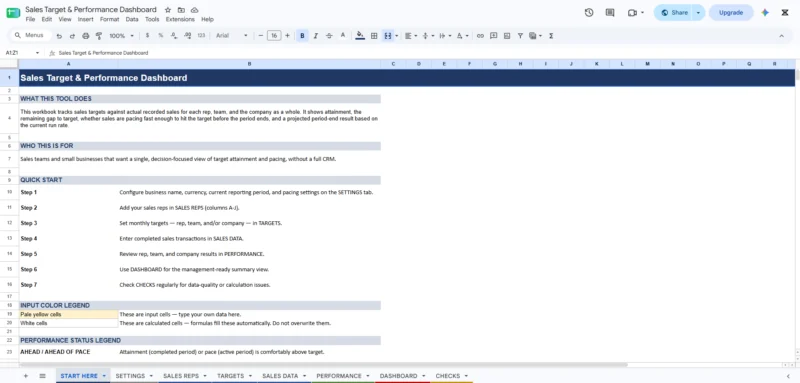Collapse the toolbar menus with the chevron

tap(781, 36)
